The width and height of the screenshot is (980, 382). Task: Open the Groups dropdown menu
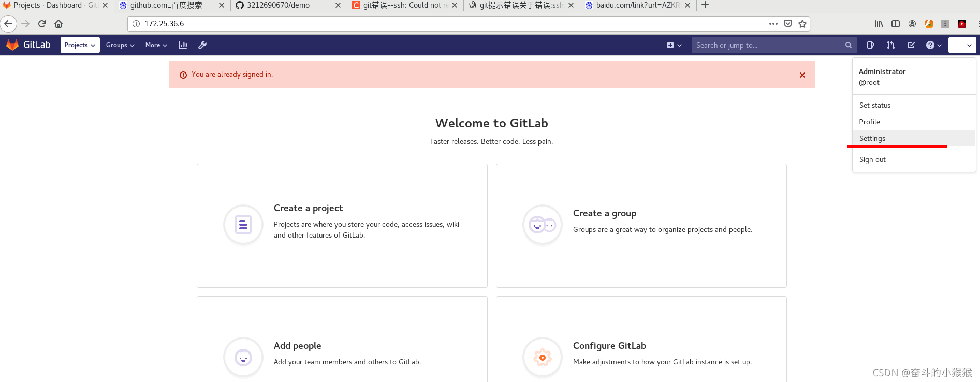[x=120, y=45]
